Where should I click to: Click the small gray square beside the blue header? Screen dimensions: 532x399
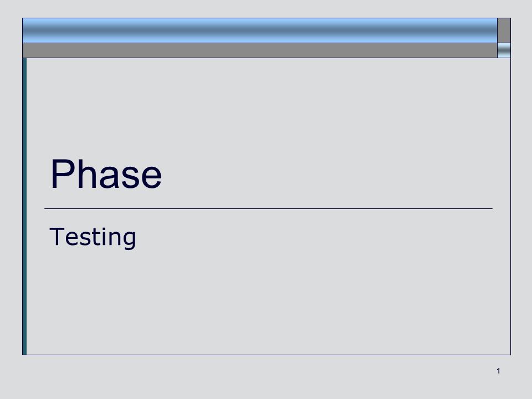click(x=504, y=30)
